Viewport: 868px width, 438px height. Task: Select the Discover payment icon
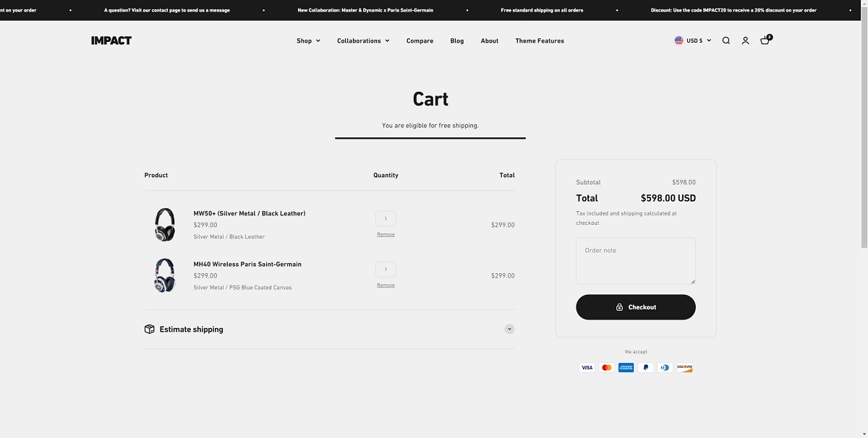pyautogui.click(x=684, y=367)
